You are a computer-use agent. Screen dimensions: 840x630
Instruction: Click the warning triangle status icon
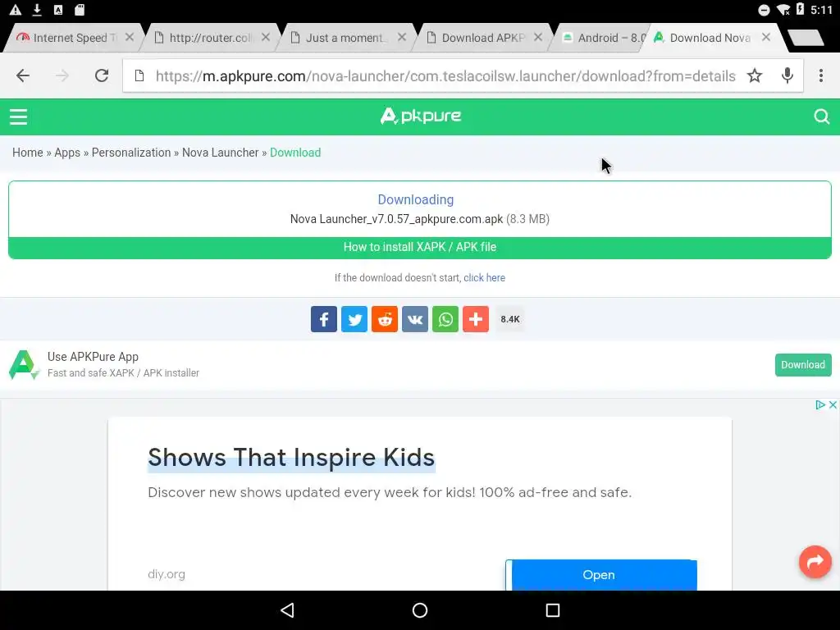click(16, 10)
